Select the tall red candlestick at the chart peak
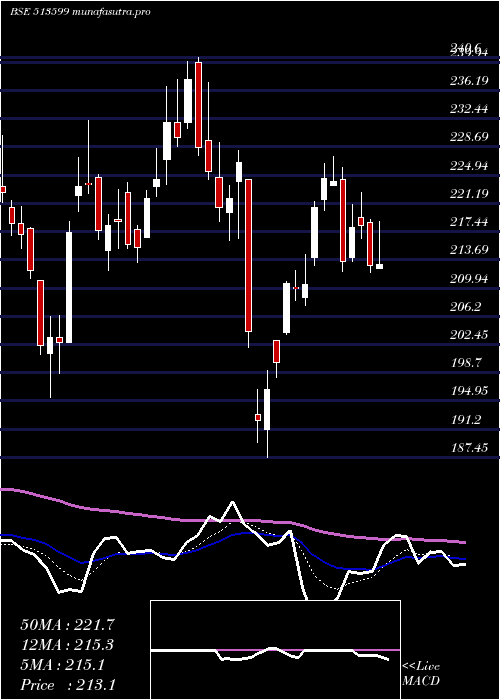500x700 pixels. (x=198, y=105)
